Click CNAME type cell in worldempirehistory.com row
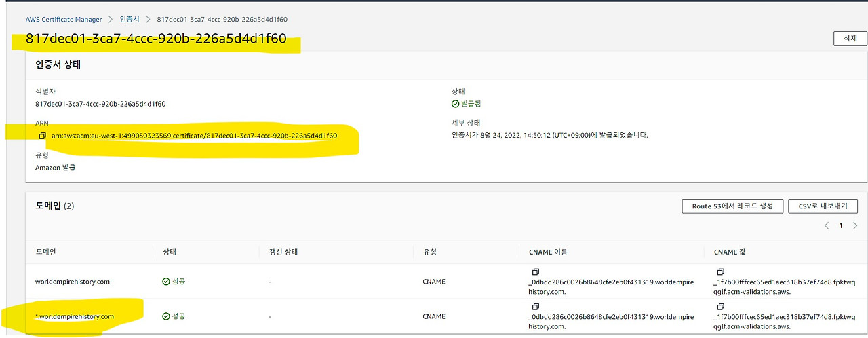 (434, 281)
